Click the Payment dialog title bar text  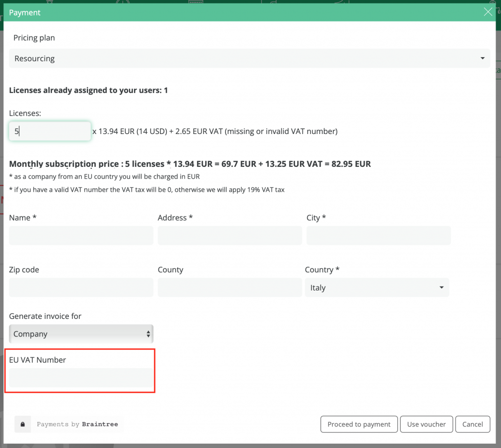[x=25, y=13]
